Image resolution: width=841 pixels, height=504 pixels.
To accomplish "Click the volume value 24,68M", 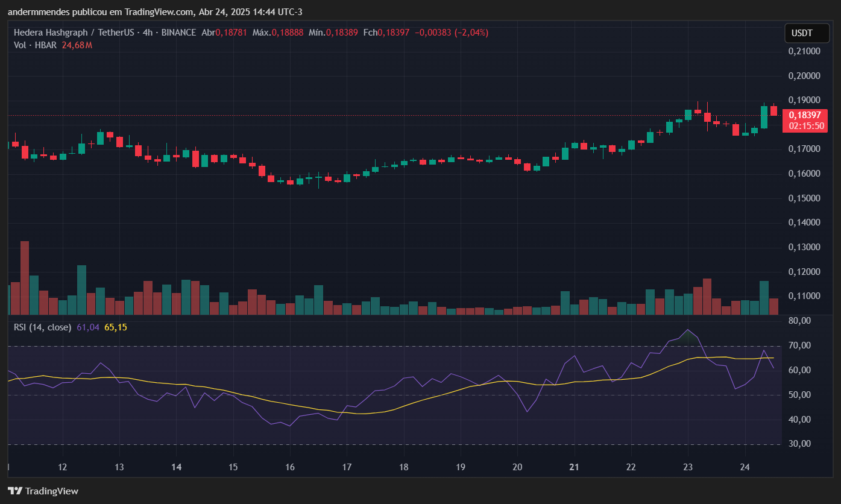I will pyautogui.click(x=77, y=45).
